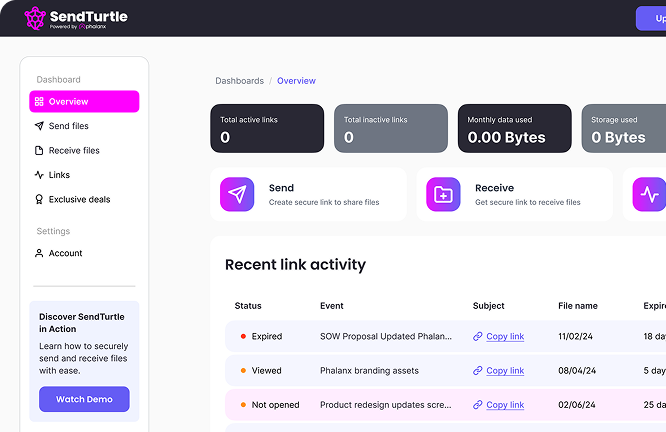Open Receive files in the sidebar
This screenshot has width=666, height=432.
tap(74, 151)
